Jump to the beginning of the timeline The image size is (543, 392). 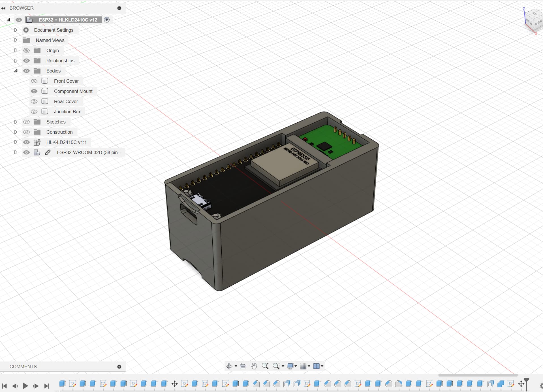[4, 386]
